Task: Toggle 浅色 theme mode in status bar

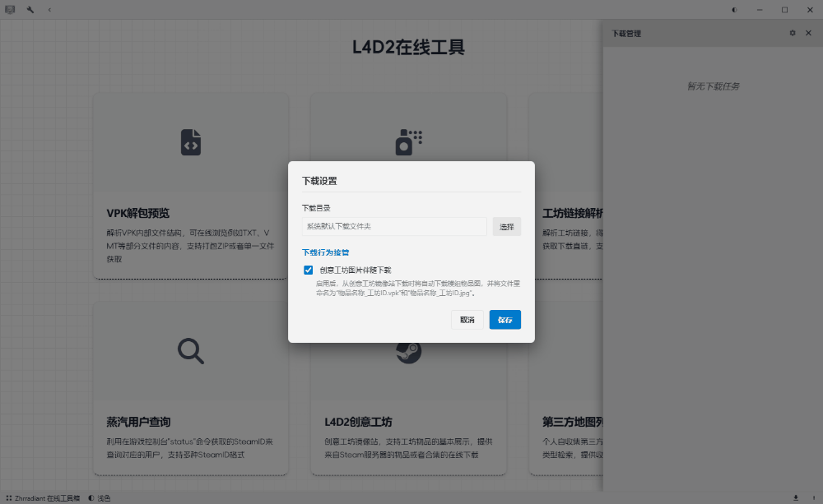Action: pyautogui.click(x=99, y=498)
